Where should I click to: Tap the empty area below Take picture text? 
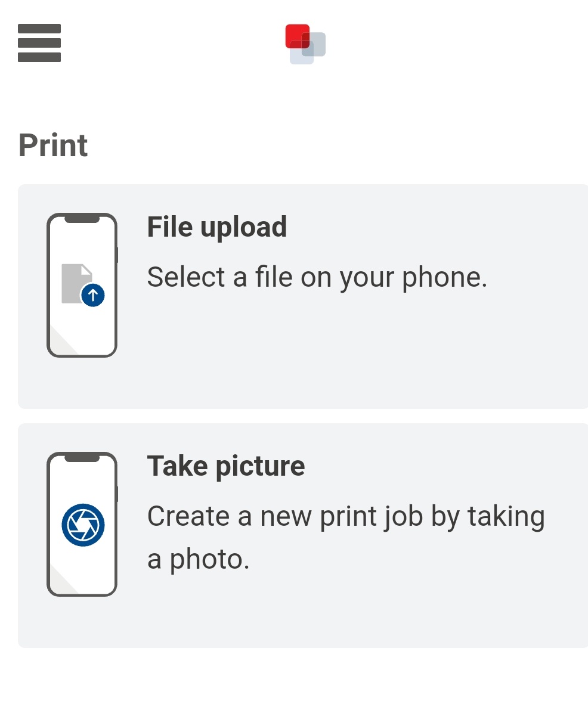click(x=352, y=611)
